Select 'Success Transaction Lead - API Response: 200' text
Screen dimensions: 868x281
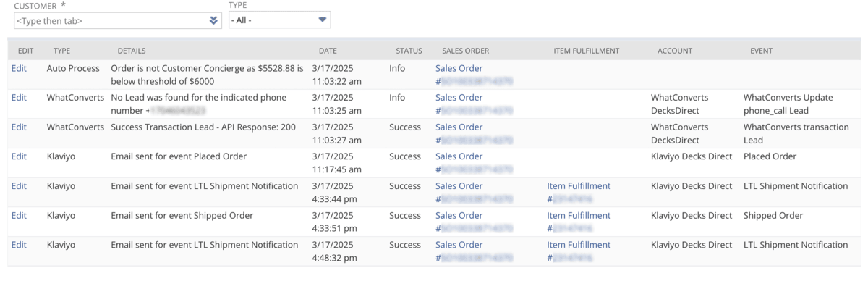click(x=203, y=127)
